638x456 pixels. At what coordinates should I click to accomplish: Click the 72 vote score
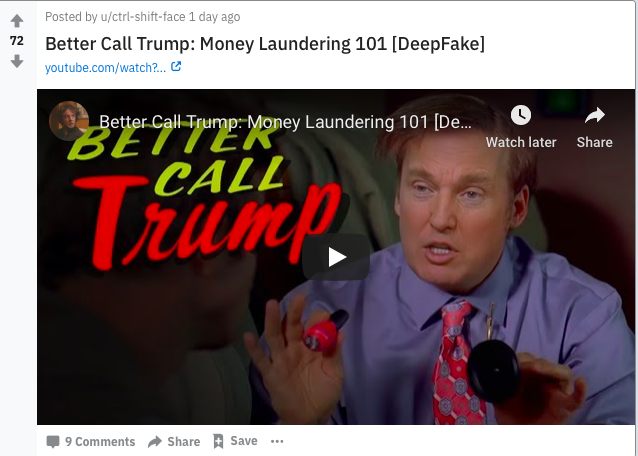[17, 41]
